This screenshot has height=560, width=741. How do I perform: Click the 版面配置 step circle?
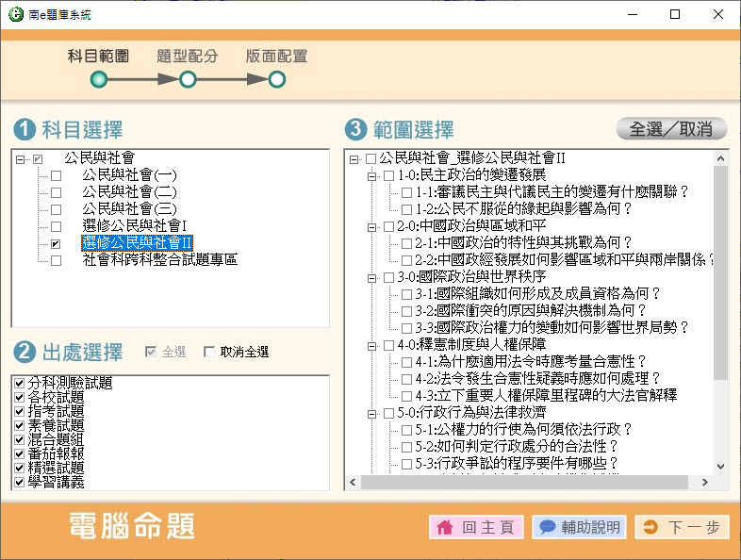click(277, 80)
